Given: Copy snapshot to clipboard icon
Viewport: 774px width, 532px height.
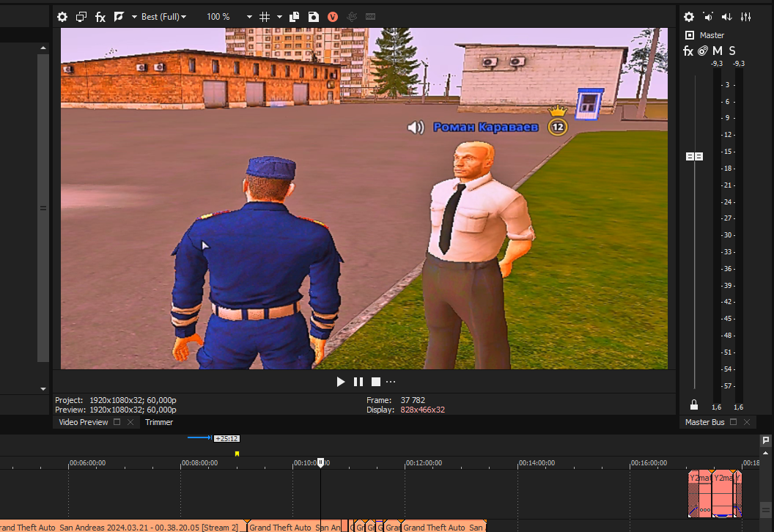Looking at the screenshot, I should point(295,17).
